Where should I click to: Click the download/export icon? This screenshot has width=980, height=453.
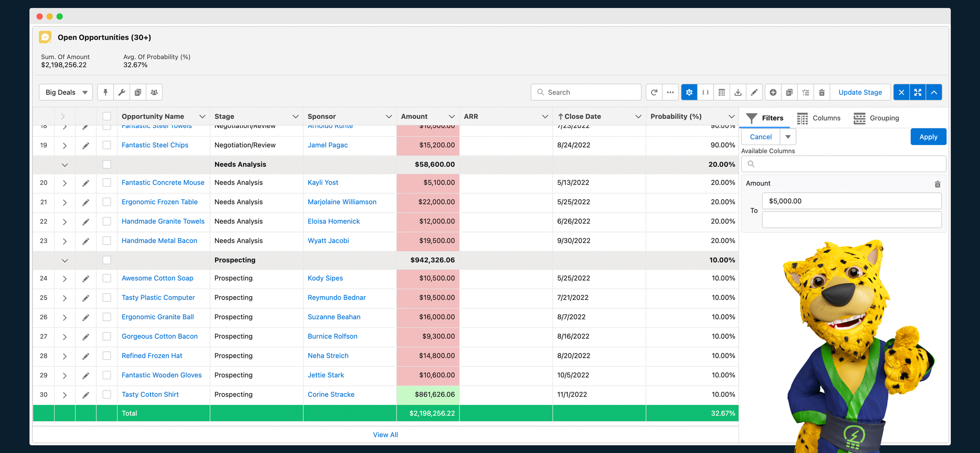point(738,92)
